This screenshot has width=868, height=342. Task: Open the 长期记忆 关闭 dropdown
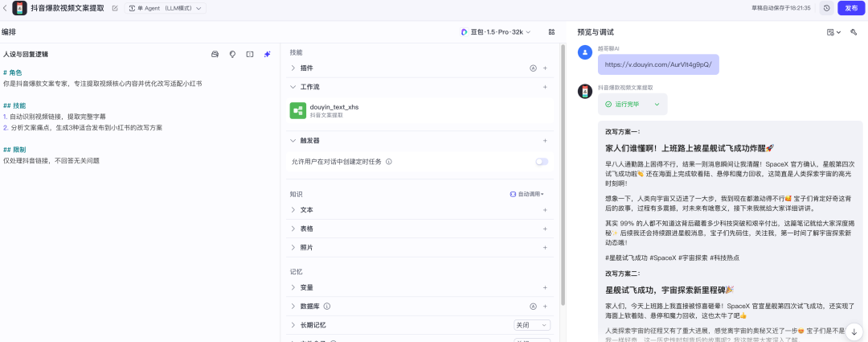coord(532,325)
